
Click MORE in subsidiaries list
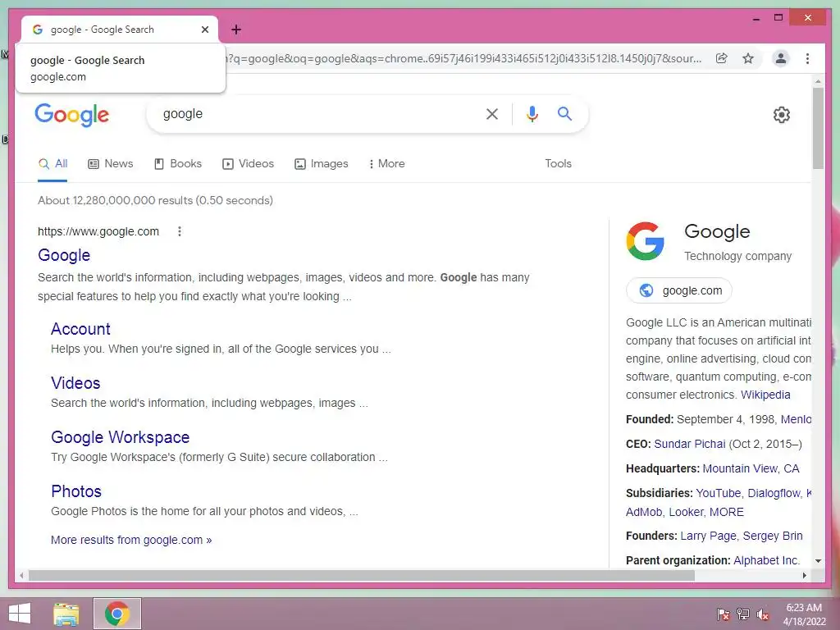coord(727,512)
